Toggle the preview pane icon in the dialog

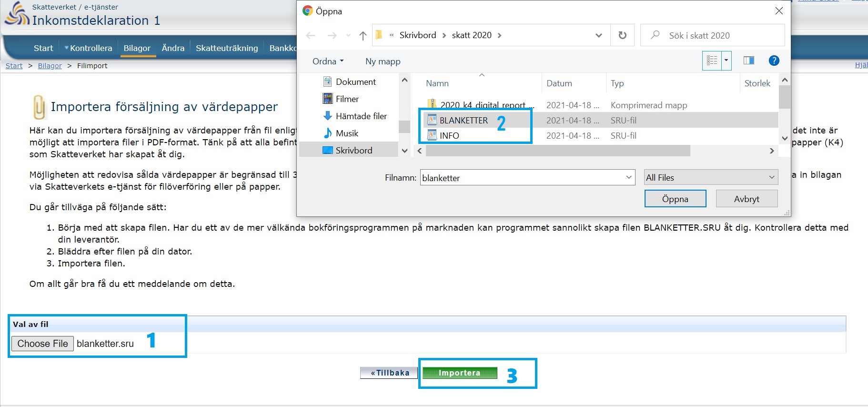tap(749, 61)
